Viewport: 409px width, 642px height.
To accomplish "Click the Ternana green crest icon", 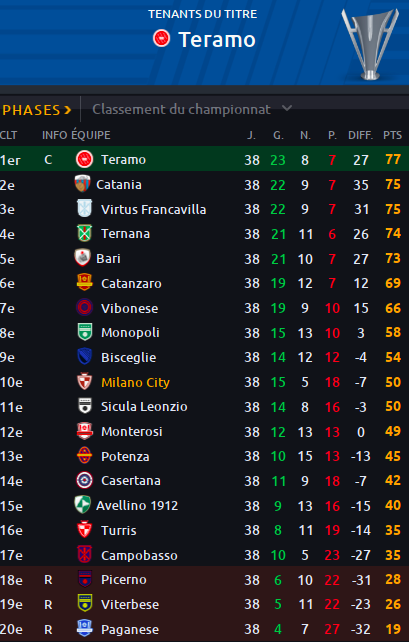I will coord(85,233).
